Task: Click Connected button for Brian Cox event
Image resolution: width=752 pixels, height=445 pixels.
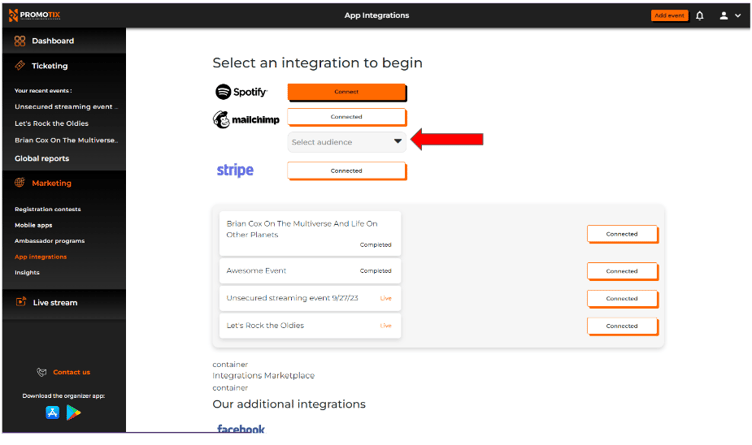Action: (623, 234)
